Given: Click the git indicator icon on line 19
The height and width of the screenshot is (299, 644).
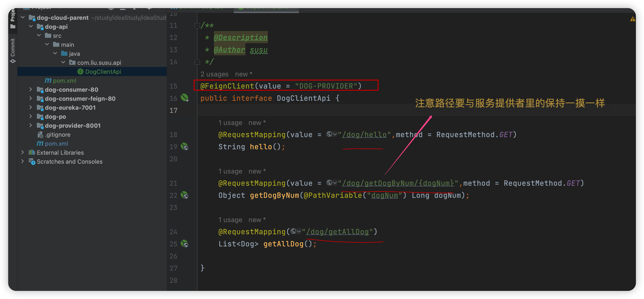Looking at the screenshot, I should pyautogui.click(x=186, y=146).
